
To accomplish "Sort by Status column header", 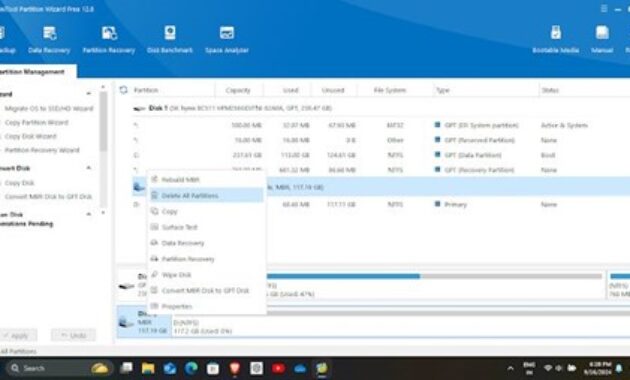I will 550,90.
